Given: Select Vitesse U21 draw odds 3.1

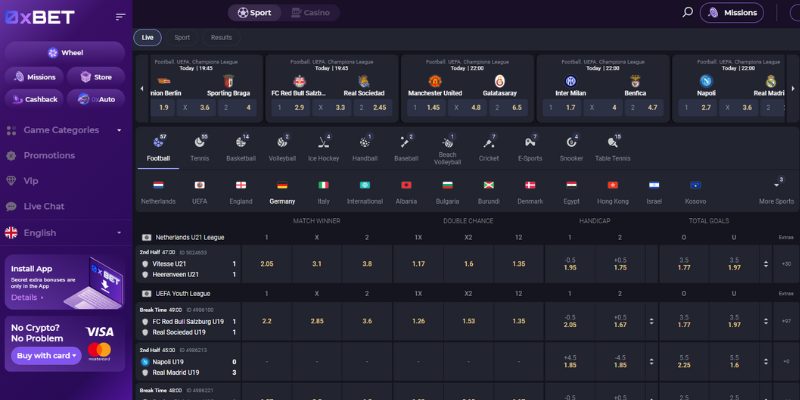Looking at the screenshot, I should point(317,264).
